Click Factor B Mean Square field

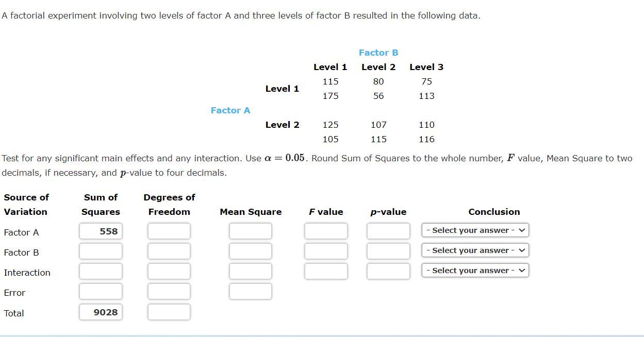coord(250,251)
